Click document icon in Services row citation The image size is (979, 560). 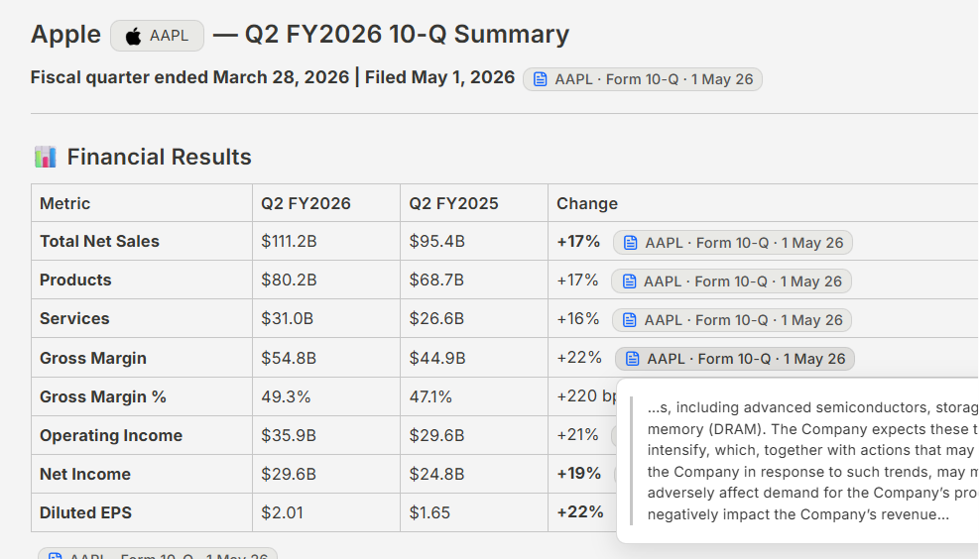630,320
